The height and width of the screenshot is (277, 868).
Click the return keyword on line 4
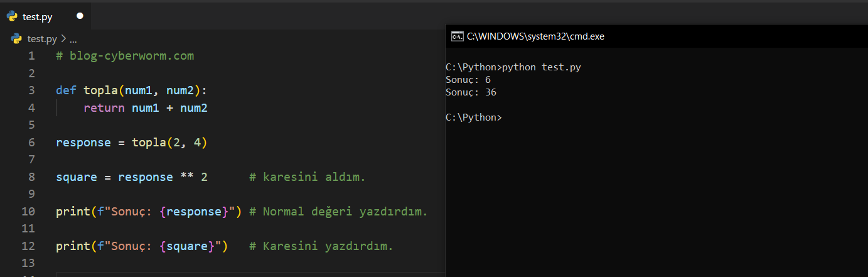(x=104, y=108)
